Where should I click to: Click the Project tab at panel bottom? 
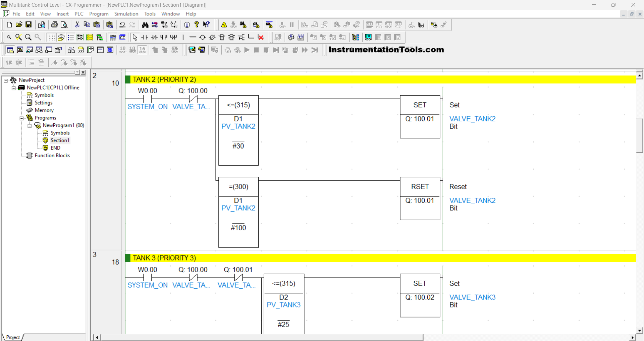pos(13,337)
